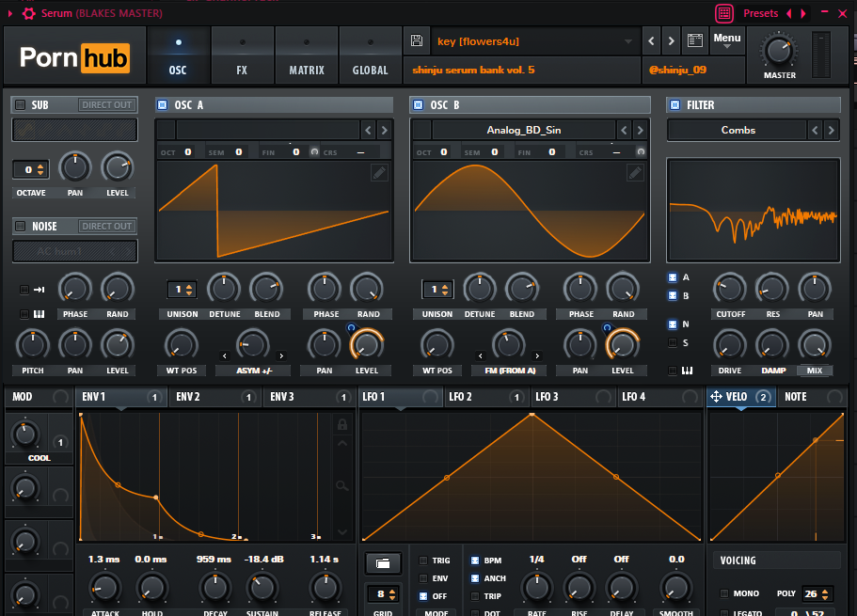Enable the SUB oscillator
The height and width of the screenshot is (616, 857).
coord(20,104)
